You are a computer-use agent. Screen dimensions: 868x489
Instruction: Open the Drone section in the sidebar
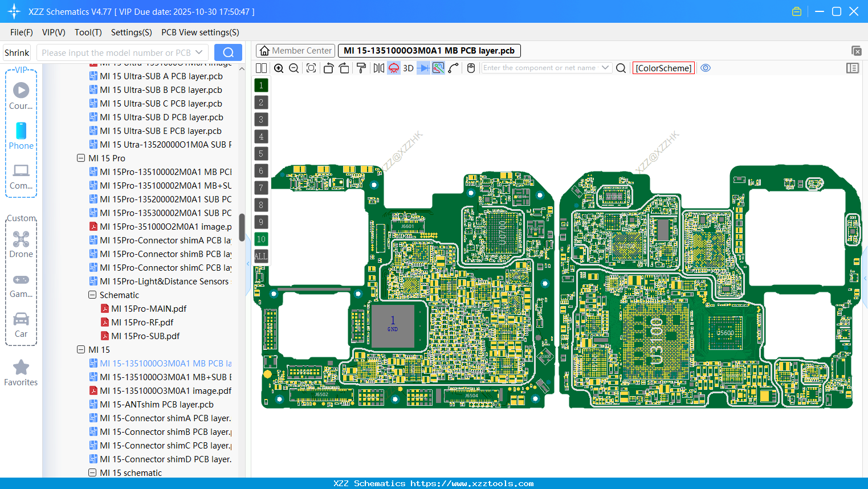pyautogui.click(x=21, y=245)
